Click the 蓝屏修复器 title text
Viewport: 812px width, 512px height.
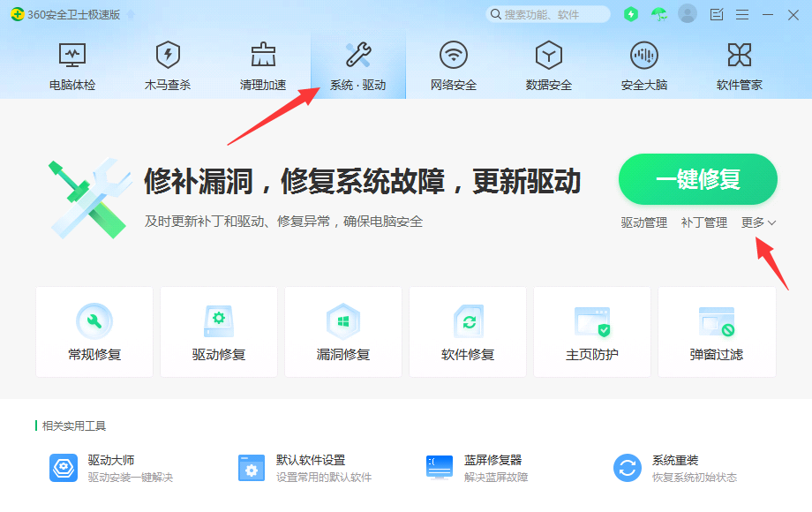[493, 460]
